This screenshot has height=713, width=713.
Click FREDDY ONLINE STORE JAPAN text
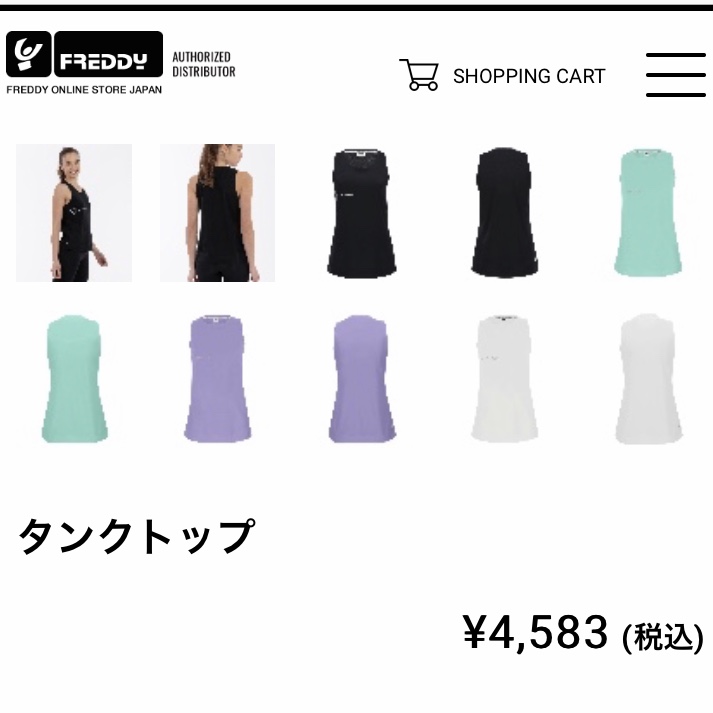click(84, 90)
